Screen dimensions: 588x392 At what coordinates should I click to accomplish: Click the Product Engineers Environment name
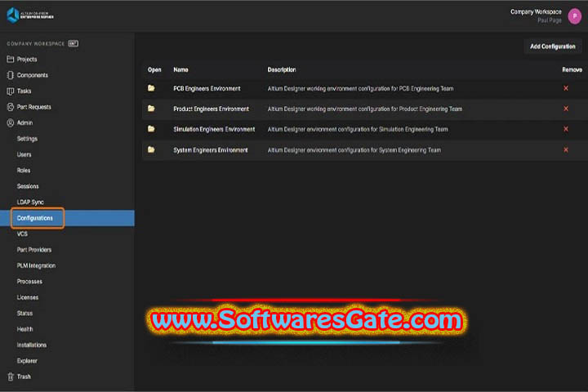(x=212, y=109)
